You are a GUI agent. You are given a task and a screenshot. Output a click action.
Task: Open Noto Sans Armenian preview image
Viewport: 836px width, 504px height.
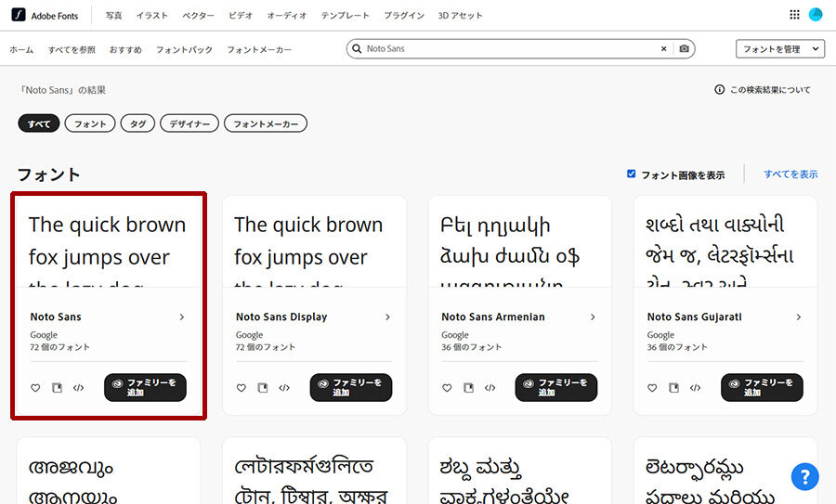[520, 242]
